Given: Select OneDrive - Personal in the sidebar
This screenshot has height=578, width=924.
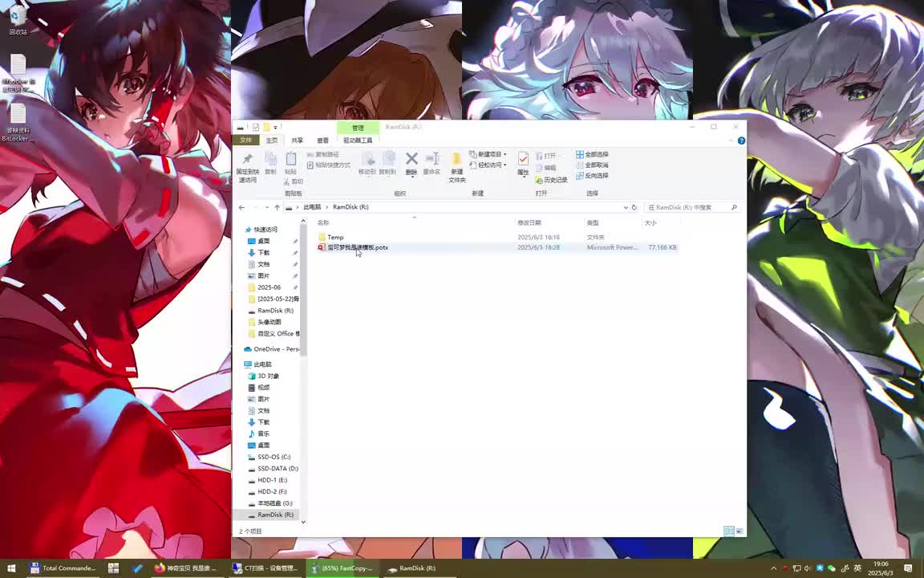Looking at the screenshot, I should (272, 349).
